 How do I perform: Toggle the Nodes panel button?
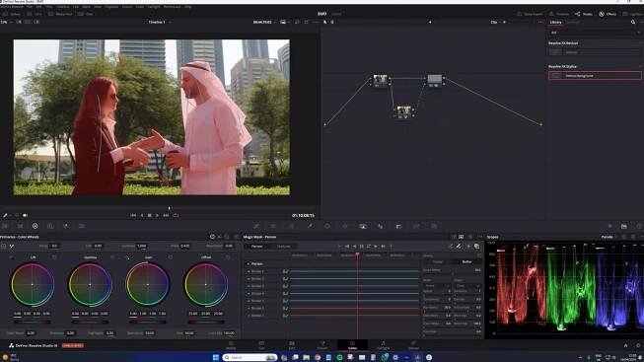pos(584,14)
